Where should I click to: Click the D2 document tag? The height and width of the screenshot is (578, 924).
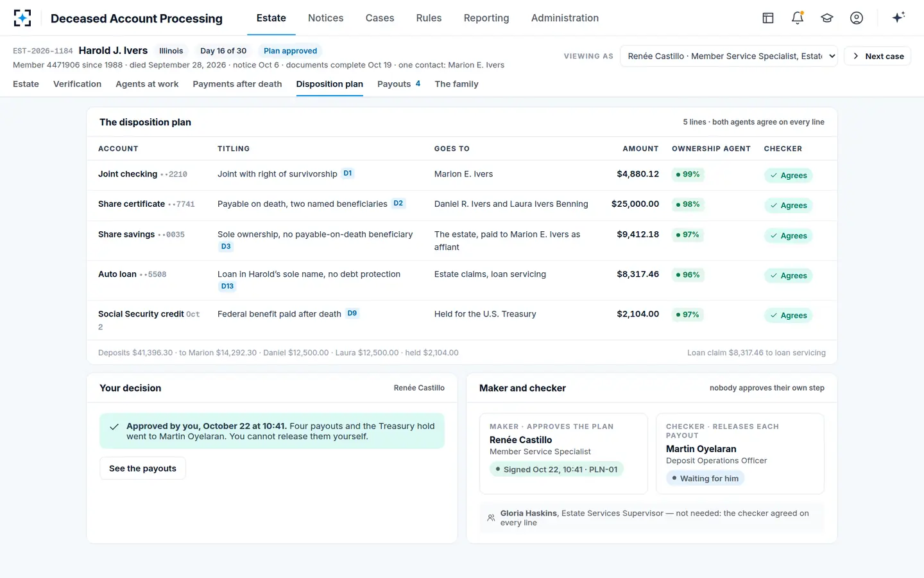pos(398,204)
